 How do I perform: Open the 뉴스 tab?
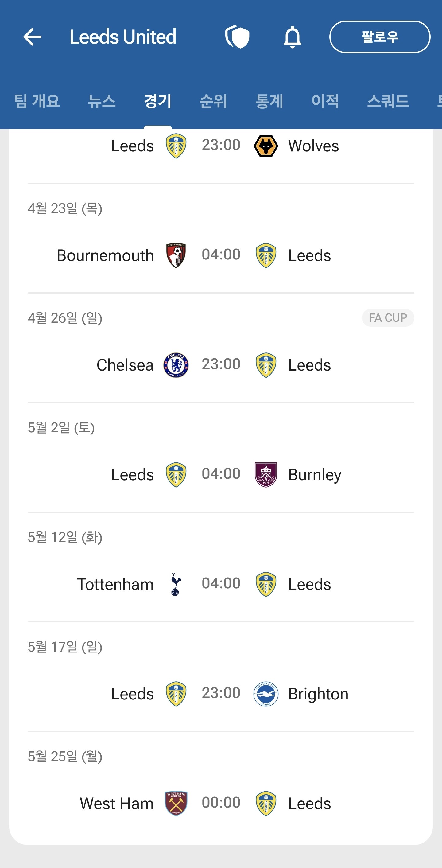coord(101,101)
